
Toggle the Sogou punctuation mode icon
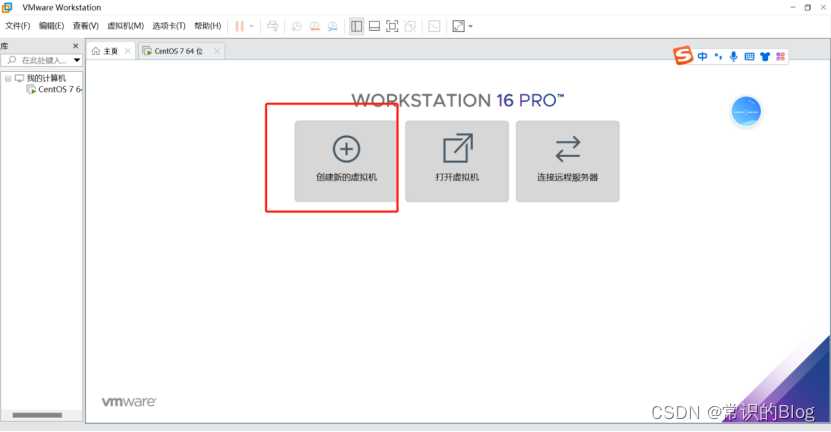pyautogui.click(x=718, y=56)
